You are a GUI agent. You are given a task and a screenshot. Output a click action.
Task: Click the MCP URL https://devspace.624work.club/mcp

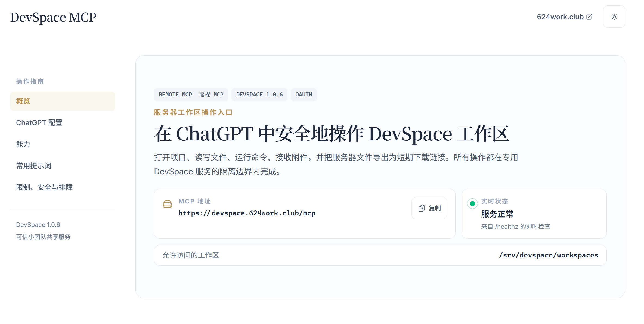pos(247,213)
